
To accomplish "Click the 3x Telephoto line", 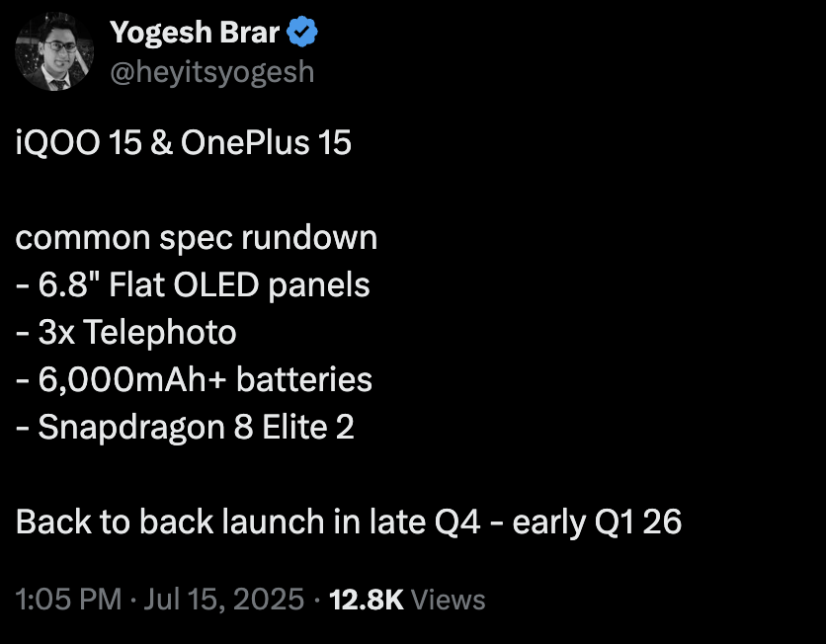I will click(x=126, y=333).
